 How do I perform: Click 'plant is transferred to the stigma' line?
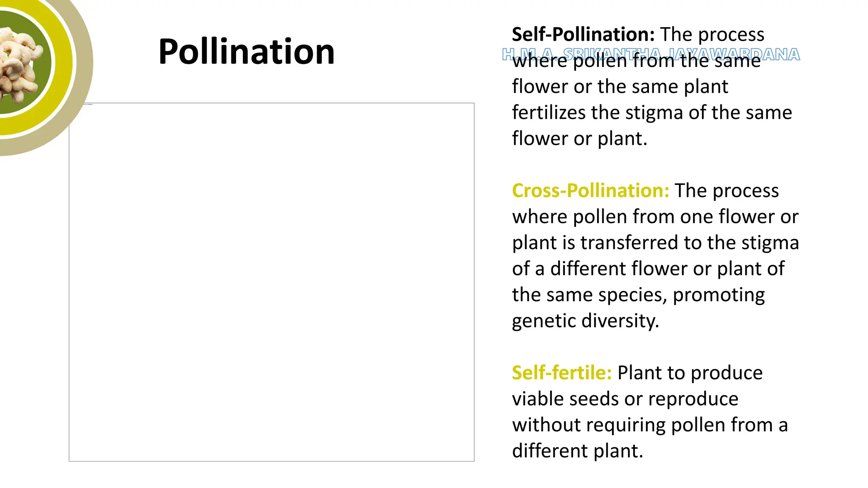pos(655,243)
